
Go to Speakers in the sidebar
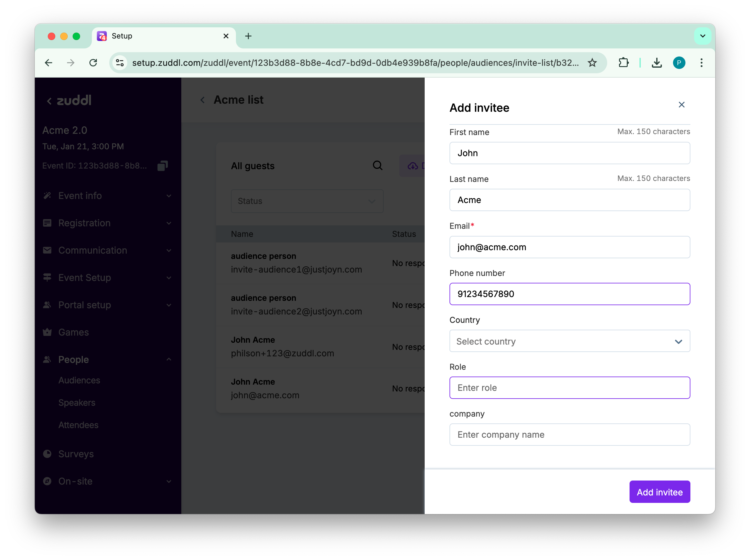click(x=77, y=403)
